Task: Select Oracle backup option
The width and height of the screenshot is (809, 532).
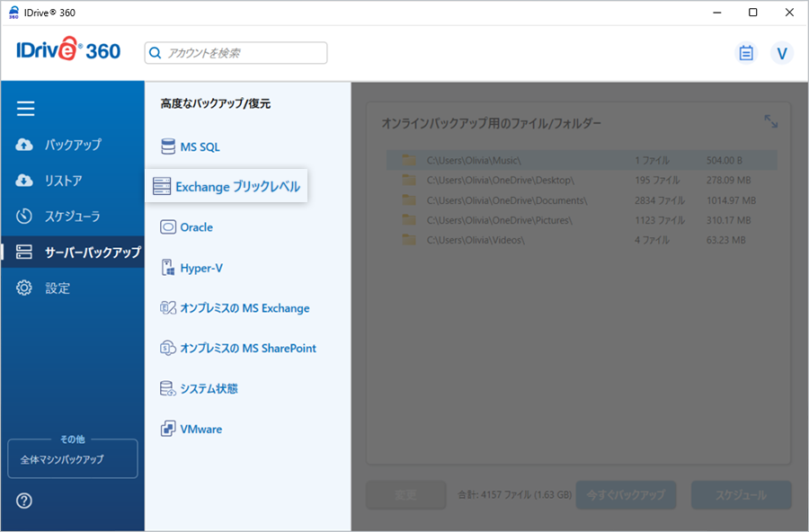Action: coord(196,227)
